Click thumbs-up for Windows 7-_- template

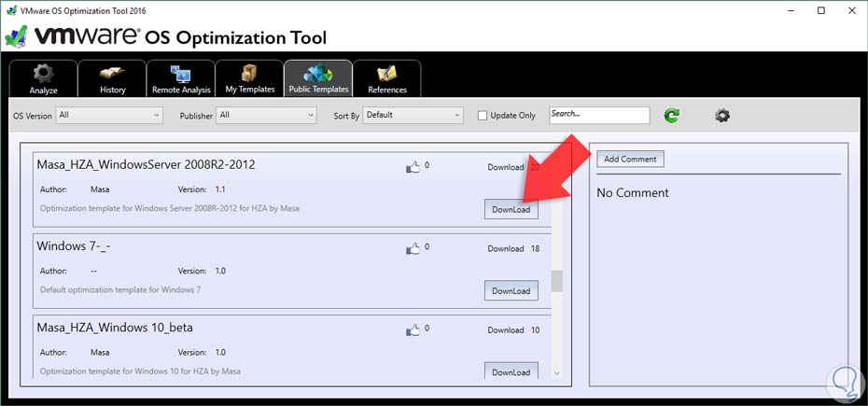(413, 248)
